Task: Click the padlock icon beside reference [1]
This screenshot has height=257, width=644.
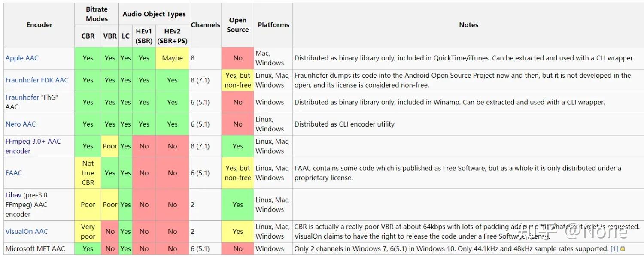Action: click(623, 249)
